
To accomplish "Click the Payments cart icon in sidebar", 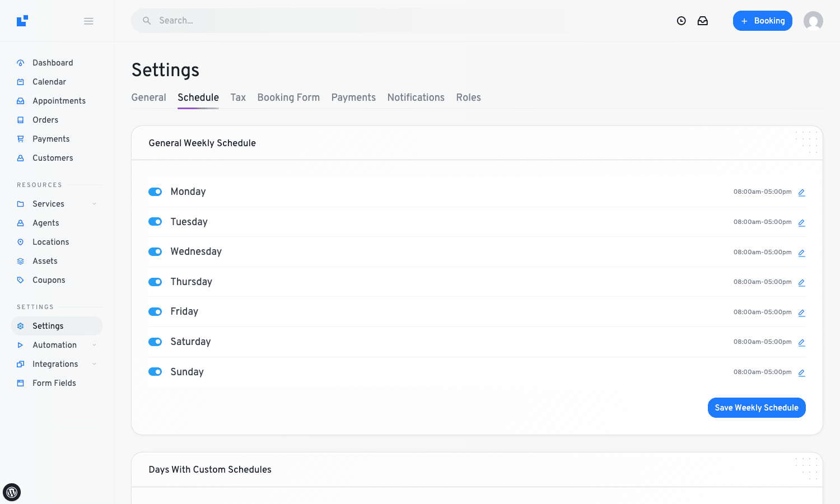I will pyautogui.click(x=21, y=139).
